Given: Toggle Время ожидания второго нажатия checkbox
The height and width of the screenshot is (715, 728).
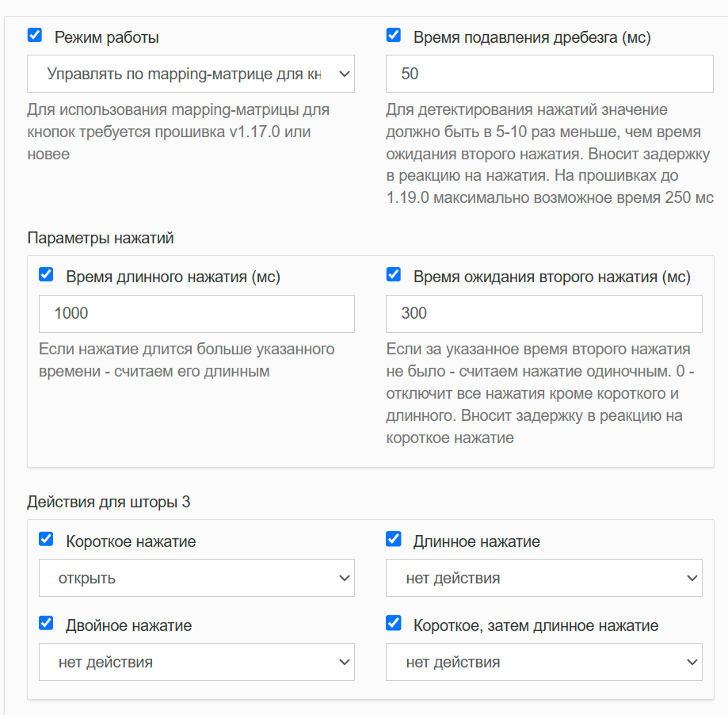Looking at the screenshot, I should tap(394, 274).
